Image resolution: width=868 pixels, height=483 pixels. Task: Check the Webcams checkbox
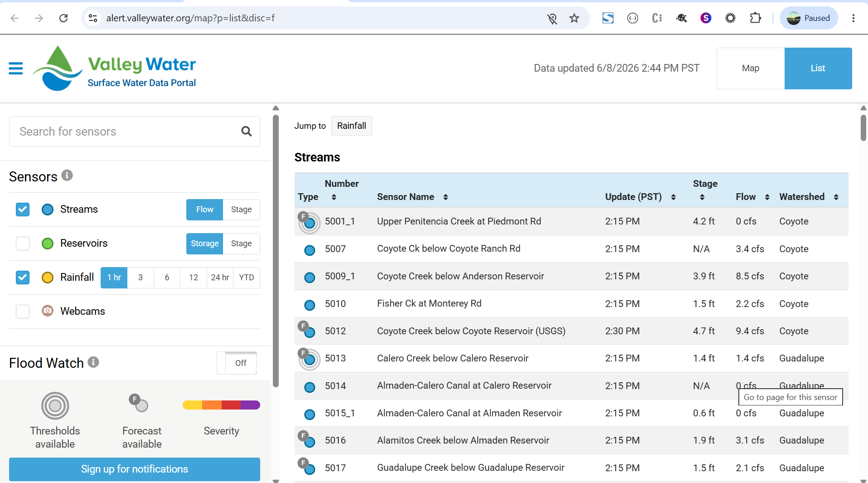click(23, 312)
